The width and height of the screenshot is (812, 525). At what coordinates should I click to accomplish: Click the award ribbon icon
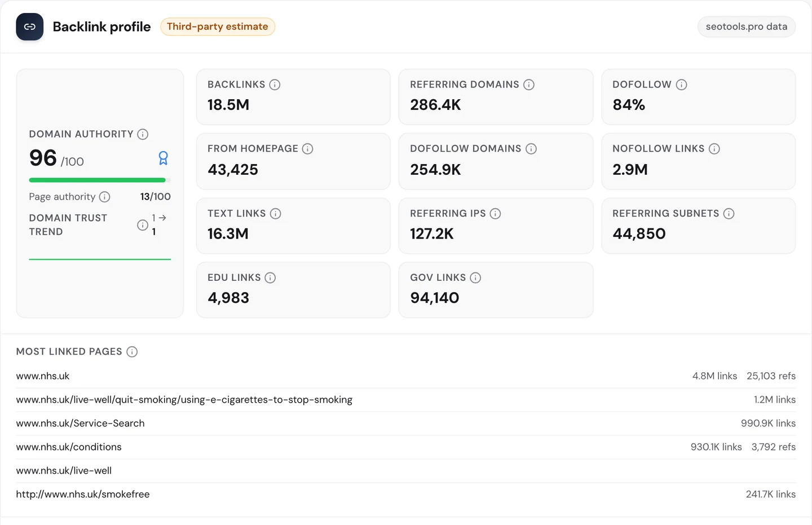(x=164, y=158)
